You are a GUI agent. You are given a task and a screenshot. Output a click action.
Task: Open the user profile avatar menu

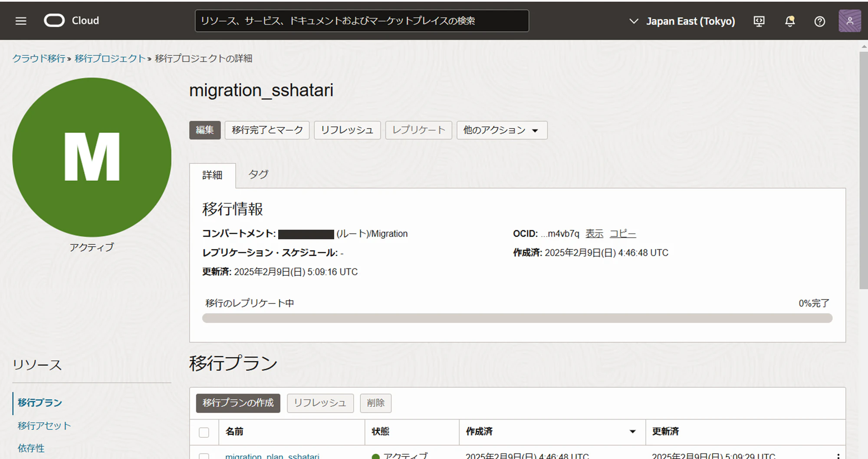point(850,21)
